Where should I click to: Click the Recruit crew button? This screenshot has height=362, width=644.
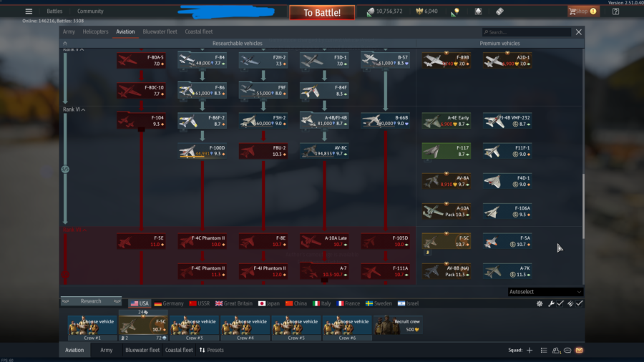pos(398,325)
